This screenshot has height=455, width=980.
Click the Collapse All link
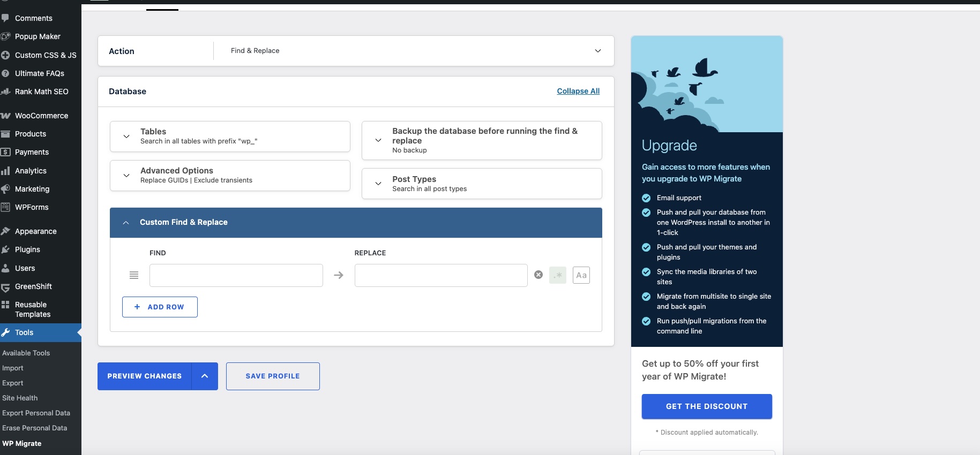(x=578, y=91)
